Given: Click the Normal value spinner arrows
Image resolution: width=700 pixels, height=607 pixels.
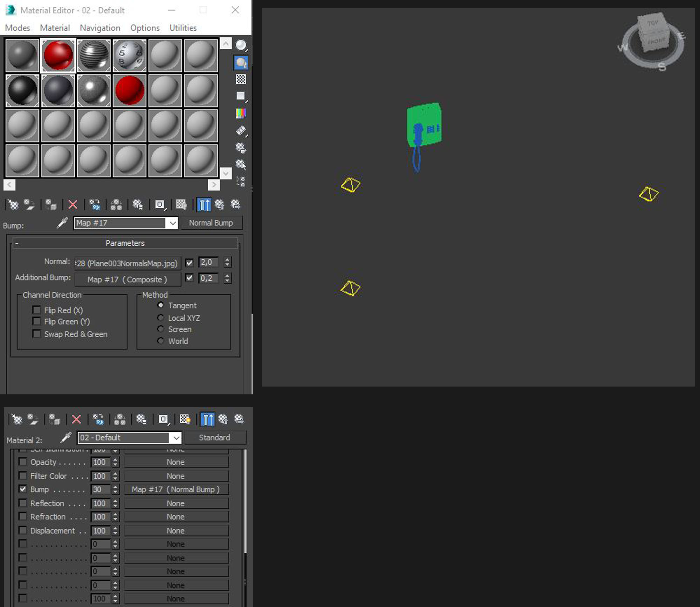Looking at the screenshot, I should (x=227, y=262).
